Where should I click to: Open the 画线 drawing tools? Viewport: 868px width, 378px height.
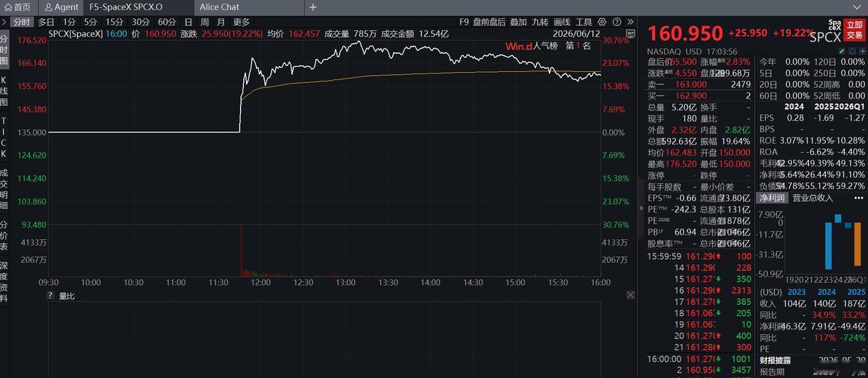[562, 22]
